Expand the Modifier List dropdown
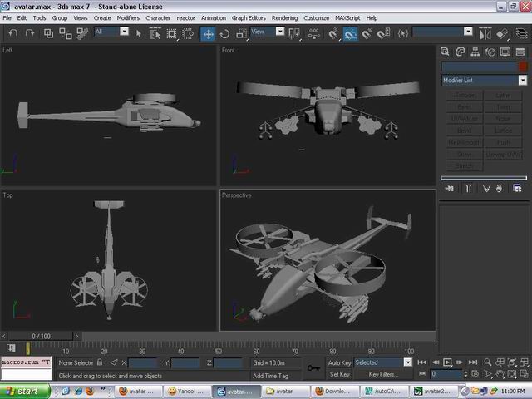 coord(523,81)
